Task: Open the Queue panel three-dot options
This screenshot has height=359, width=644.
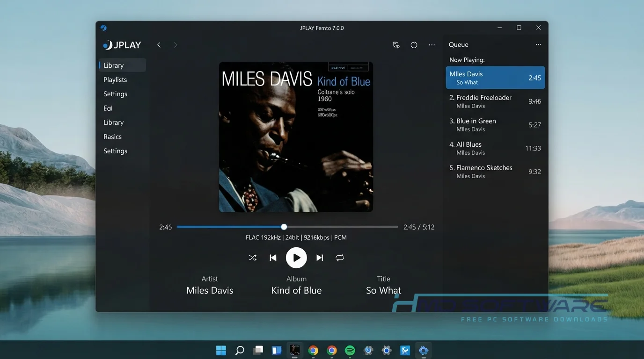Action: [538, 45]
